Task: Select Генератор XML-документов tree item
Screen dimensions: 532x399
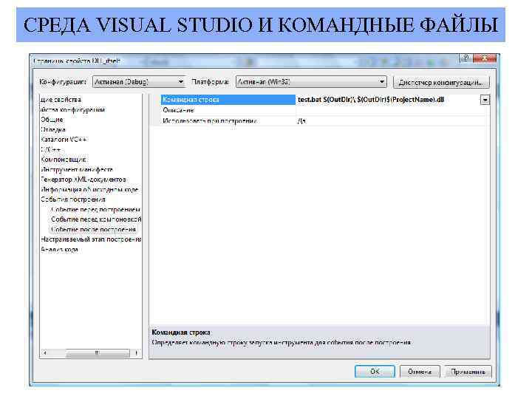Action: pyautogui.click(x=83, y=180)
